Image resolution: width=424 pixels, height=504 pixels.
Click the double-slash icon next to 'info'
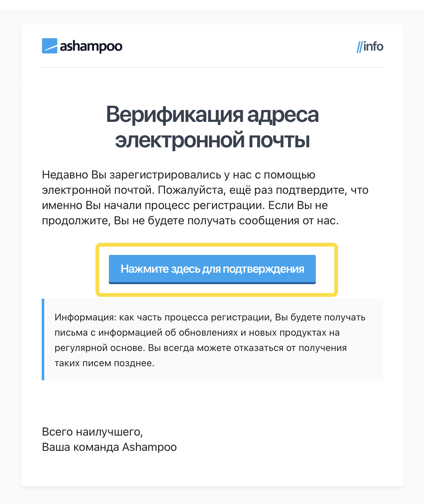coord(360,46)
